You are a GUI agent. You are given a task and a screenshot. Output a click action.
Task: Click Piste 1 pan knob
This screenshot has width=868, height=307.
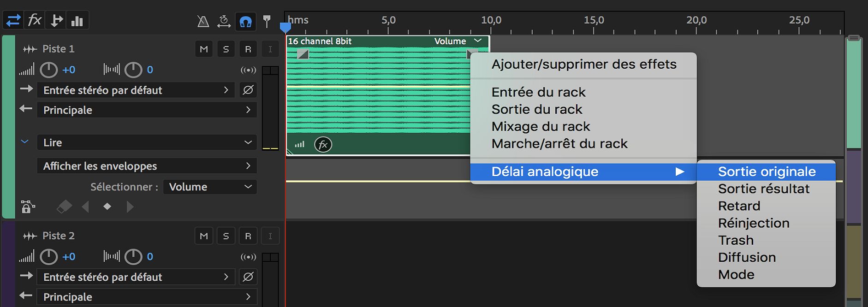[x=133, y=70]
